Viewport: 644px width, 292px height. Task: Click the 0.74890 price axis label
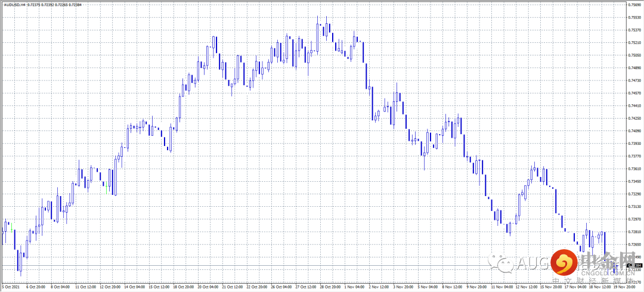pos(635,68)
